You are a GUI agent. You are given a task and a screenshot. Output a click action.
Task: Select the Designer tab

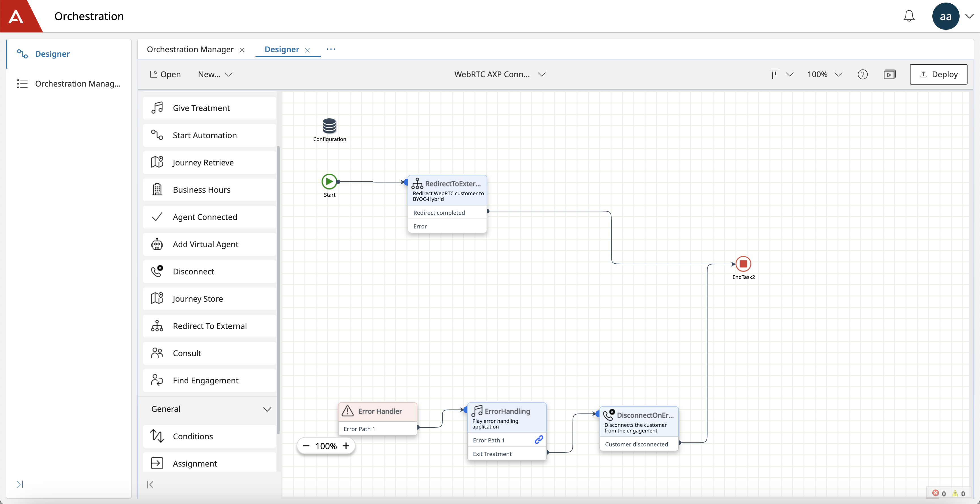(282, 49)
